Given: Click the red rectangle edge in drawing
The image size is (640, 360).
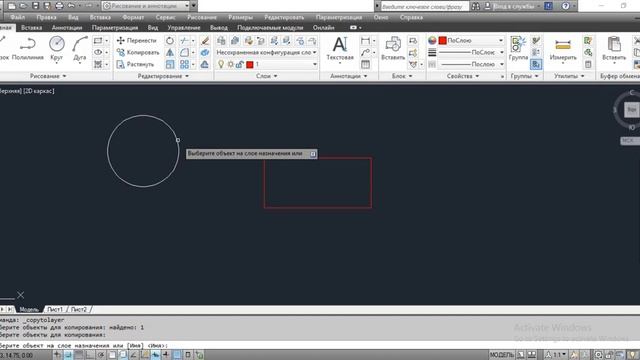Looking at the screenshot, I should tap(318, 208).
